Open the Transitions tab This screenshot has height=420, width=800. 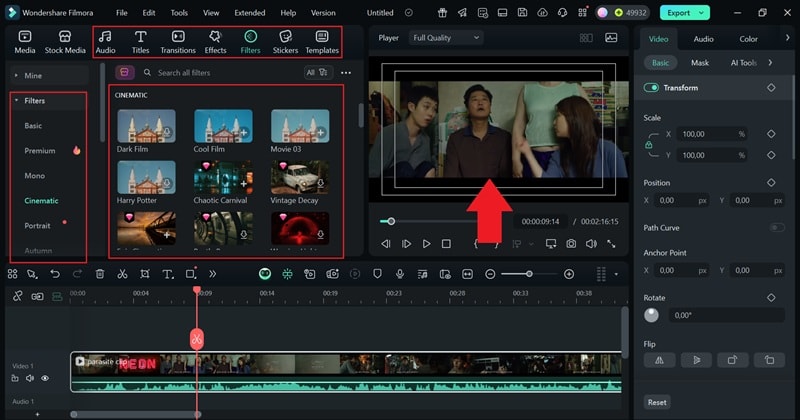(178, 42)
